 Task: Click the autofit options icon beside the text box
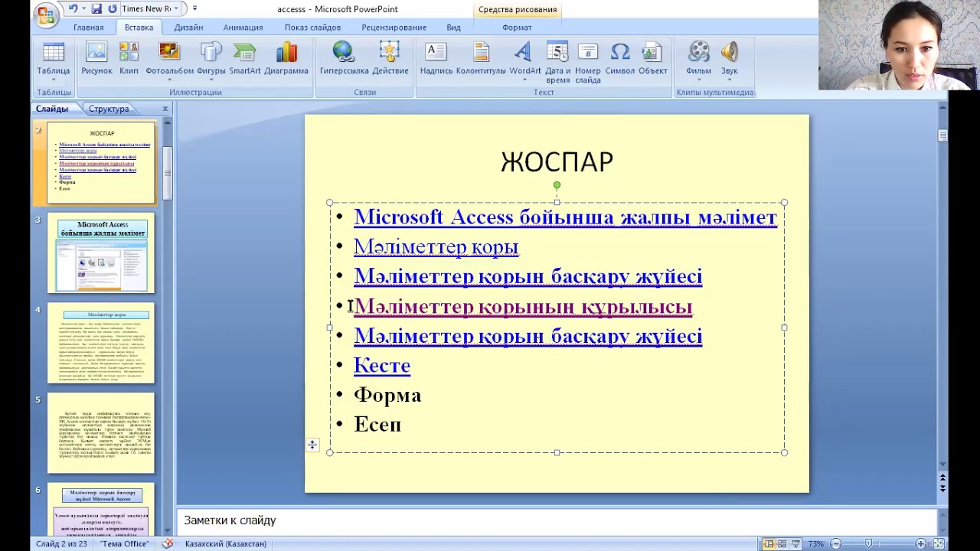tap(312, 445)
